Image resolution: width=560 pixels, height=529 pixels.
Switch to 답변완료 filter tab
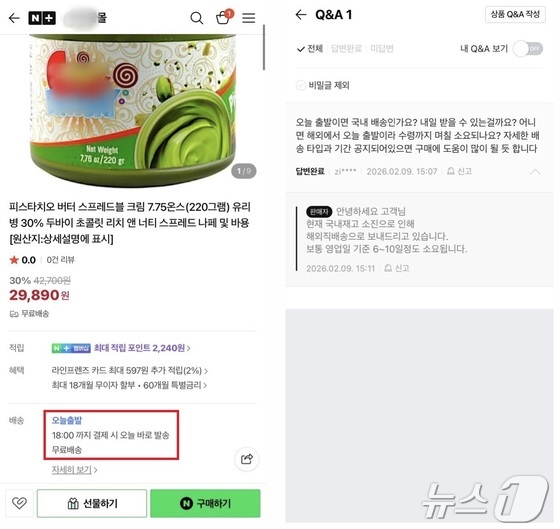click(346, 49)
